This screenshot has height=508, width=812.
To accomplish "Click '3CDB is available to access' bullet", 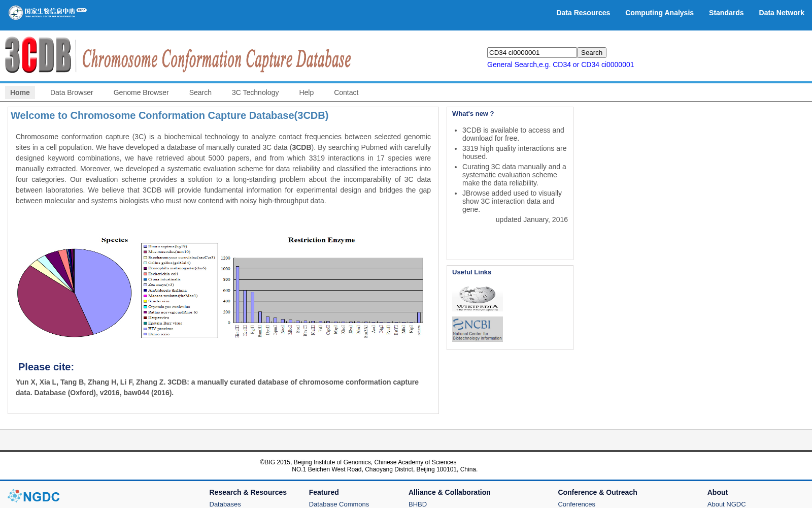I will (x=513, y=134).
